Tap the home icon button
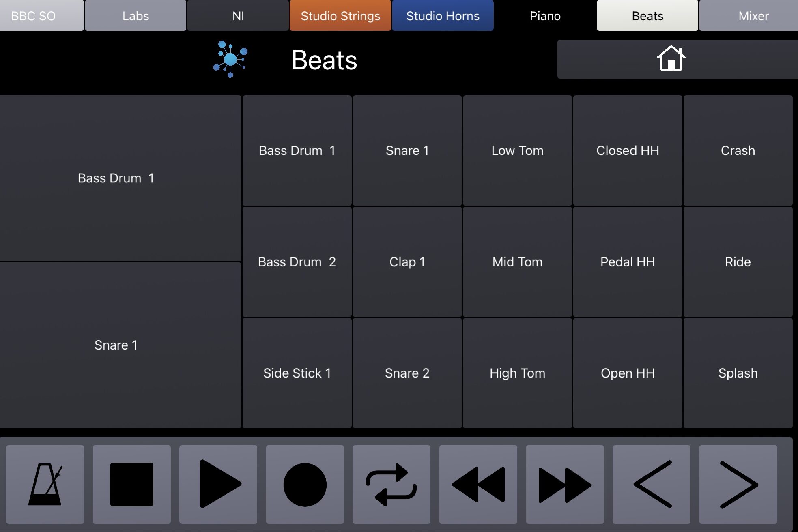This screenshot has height=532, width=798. point(671,59)
